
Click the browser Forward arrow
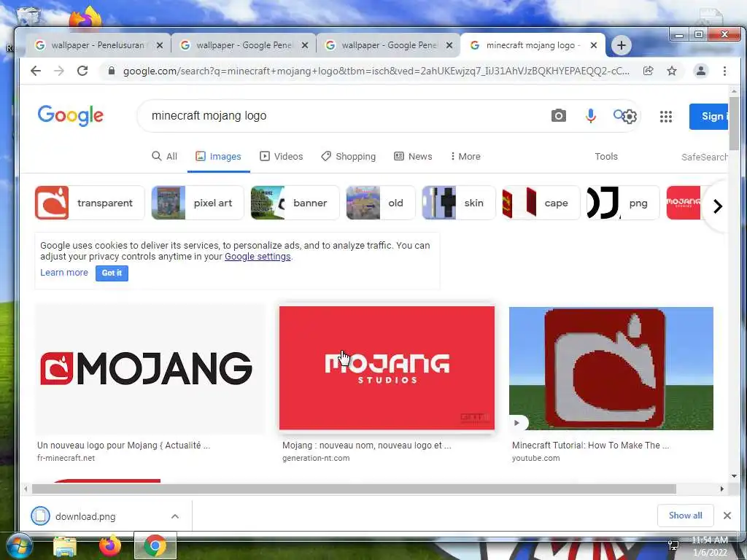tap(59, 71)
